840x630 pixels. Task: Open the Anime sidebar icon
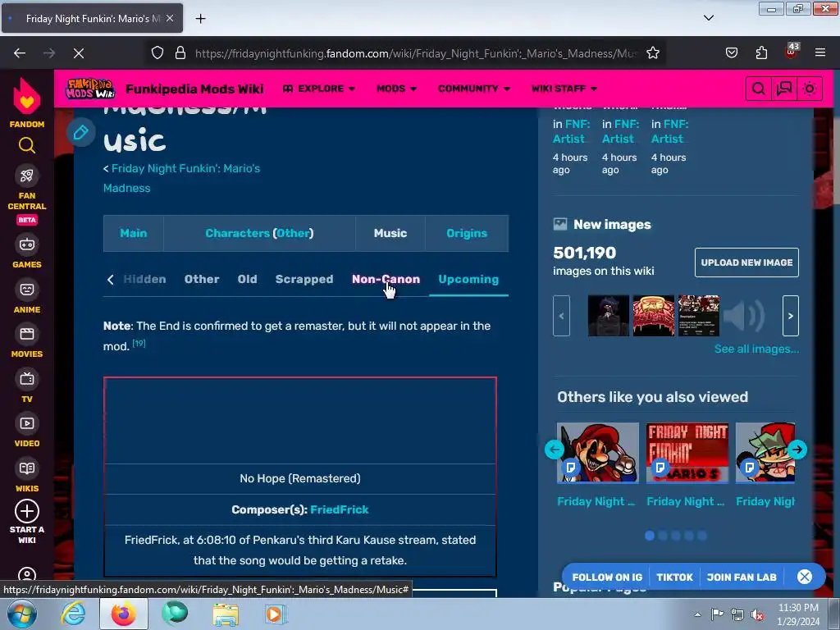click(x=27, y=290)
